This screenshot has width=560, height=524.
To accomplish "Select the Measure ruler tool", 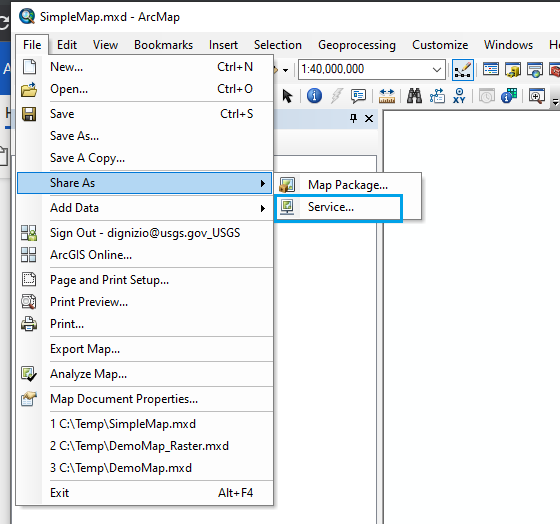I will pyautogui.click(x=387, y=96).
